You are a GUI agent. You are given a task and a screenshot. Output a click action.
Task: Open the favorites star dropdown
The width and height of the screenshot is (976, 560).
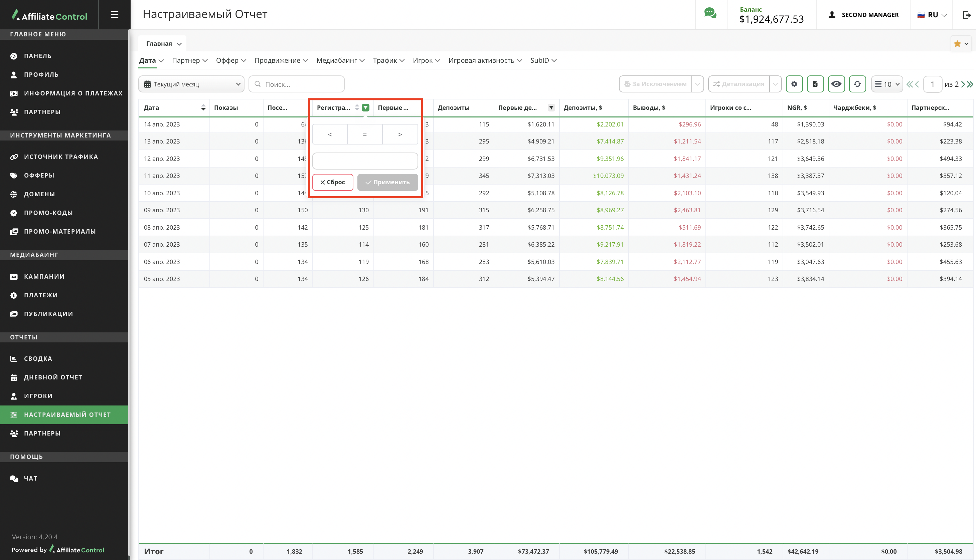[x=961, y=44]
